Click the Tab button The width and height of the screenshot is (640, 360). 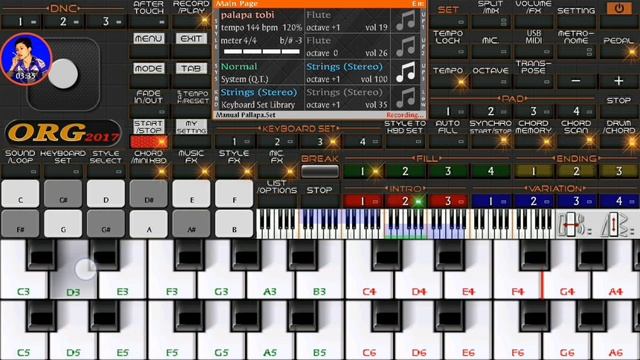coord(191,68)
